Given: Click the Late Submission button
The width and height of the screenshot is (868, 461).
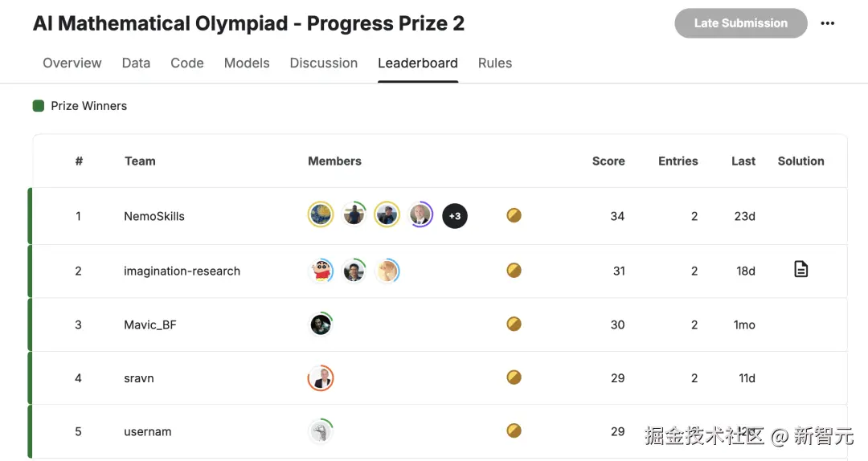Looking at the screenshot, I should (x=740, y=23).
